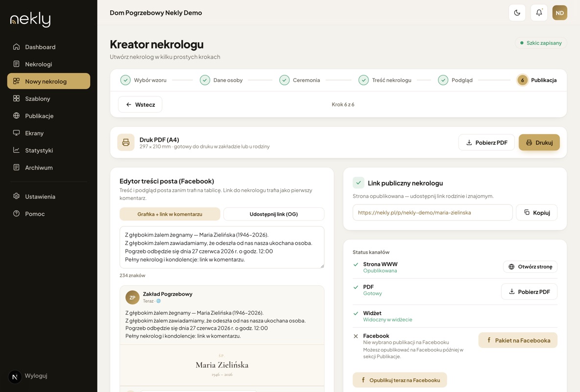Image resolution: width=580 pixels, height=392 pixels.
Task: Toggle dark mode moon icon
Action: 517,13
